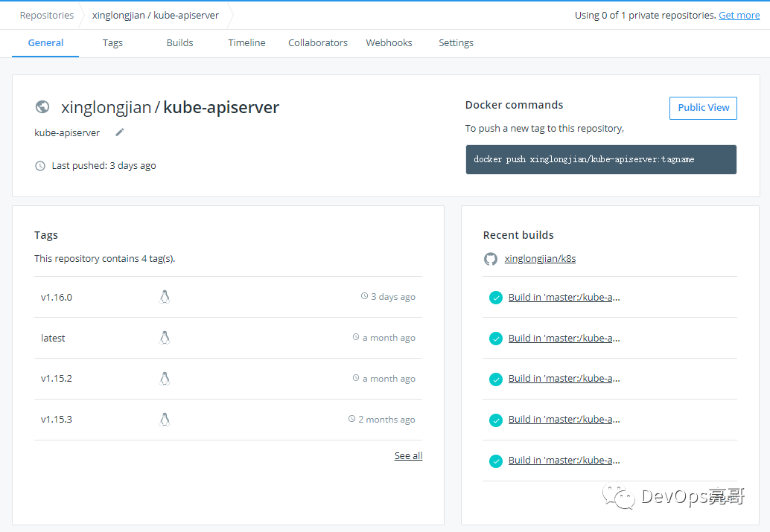Image resolution: width=770 pixels, height=532 pixels.
Task: Click the Linux penguin icon for v1.16.0
Action: click(165, 297)
